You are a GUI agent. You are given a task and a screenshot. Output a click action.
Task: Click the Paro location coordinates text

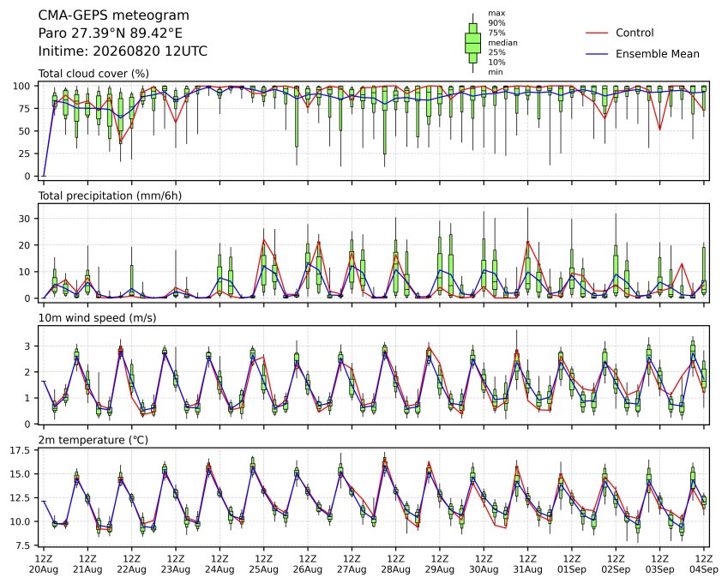click(x=110, y=33)
